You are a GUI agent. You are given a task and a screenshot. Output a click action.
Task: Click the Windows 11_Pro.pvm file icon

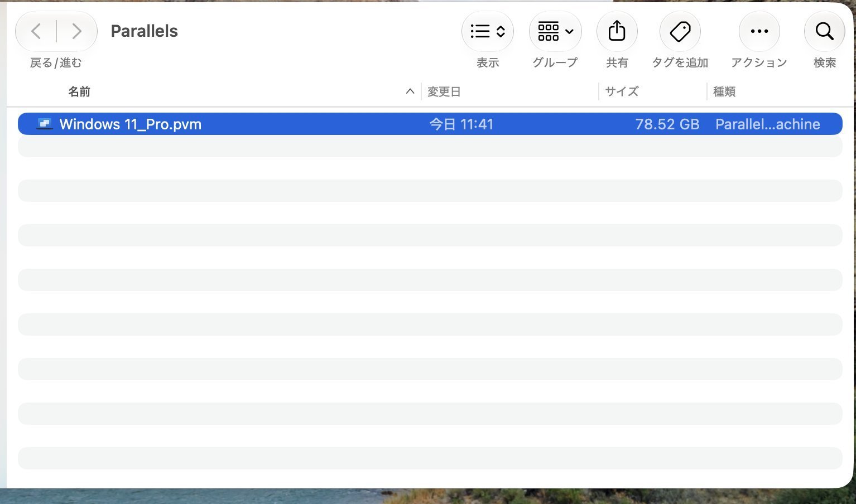coord(45,124)
